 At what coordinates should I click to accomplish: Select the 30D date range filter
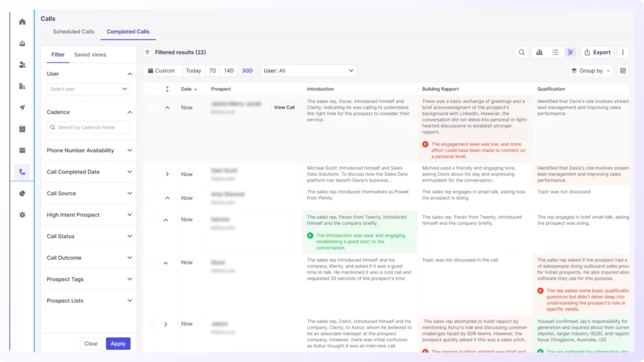247,70
